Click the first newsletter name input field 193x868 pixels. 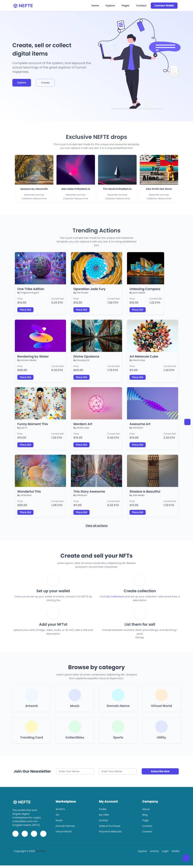pyautogui.click(x=75, y=771)
